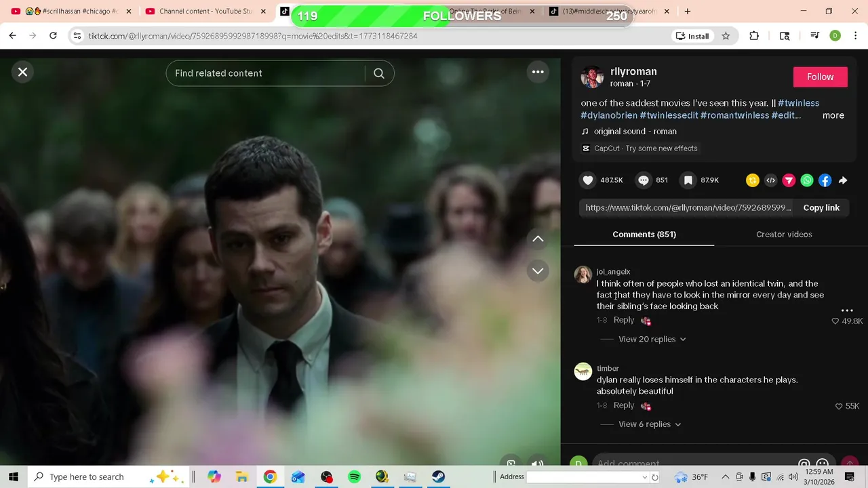The width and height of the screenshot is (868, 488).
Task: Go to next video with down chevron
Action: [x=538, y=271]
